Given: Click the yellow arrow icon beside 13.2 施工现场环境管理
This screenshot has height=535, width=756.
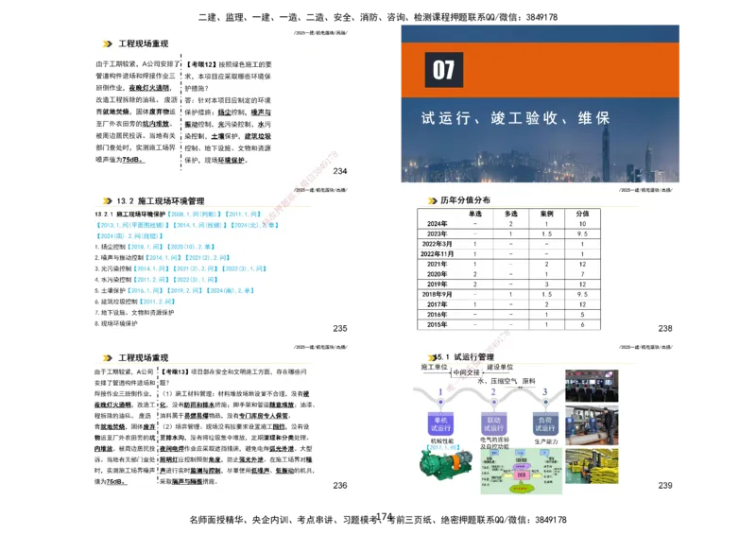Looking at the screenshot, I should (x=107, y=200).
